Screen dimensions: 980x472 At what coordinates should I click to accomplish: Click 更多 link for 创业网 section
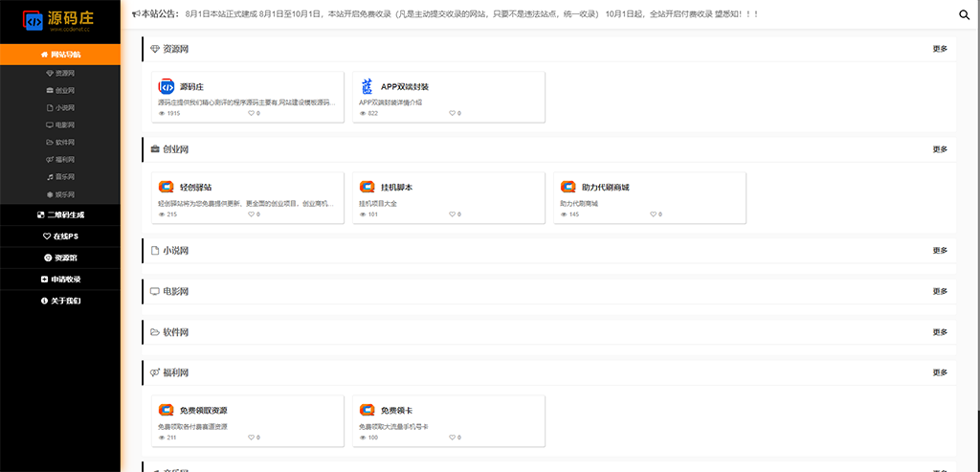pyautogui.click(x=940, y=149)
